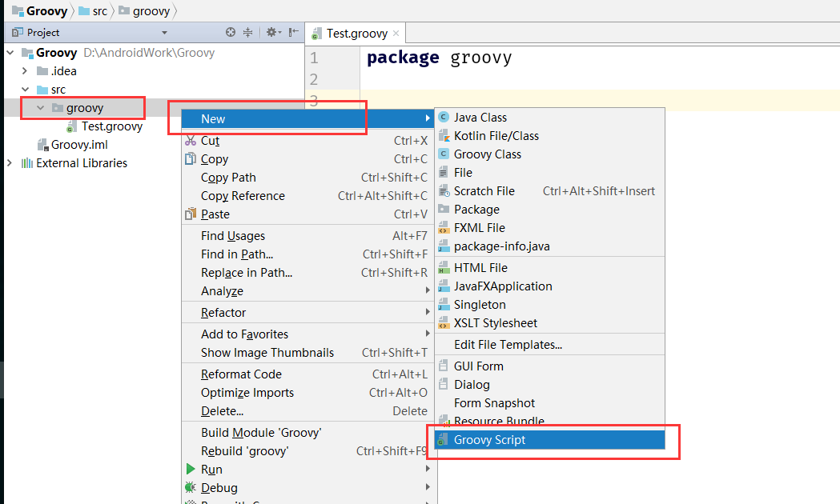Create a new Kotlin File/Class
Screen dimensions: 840x504
tap(549, 136)
